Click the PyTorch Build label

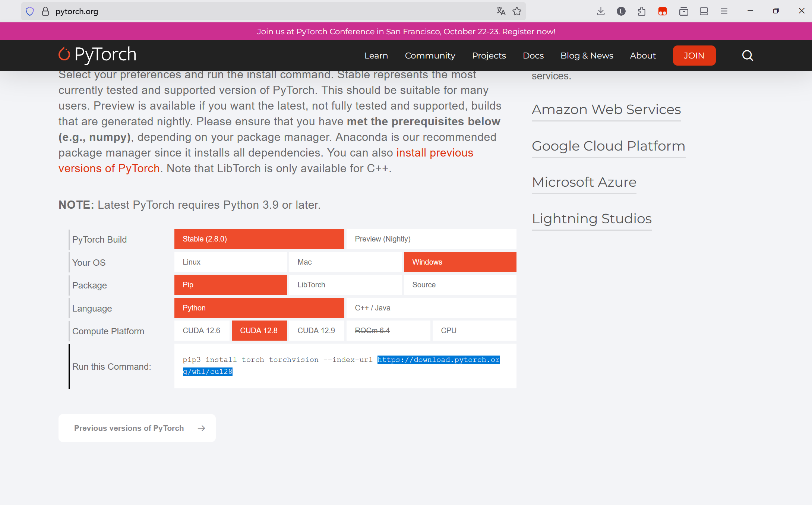click(99, 240)
